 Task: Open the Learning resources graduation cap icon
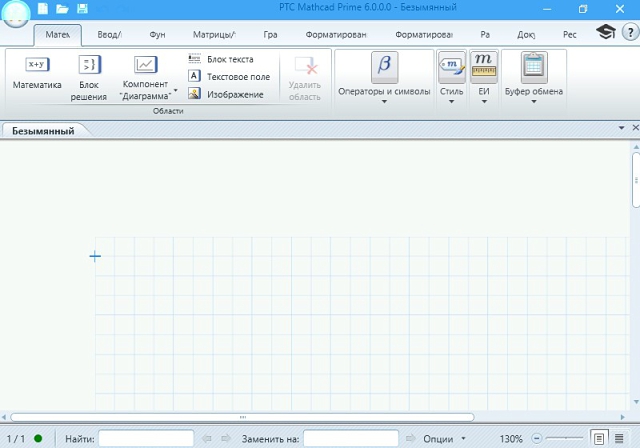[605, 33]
